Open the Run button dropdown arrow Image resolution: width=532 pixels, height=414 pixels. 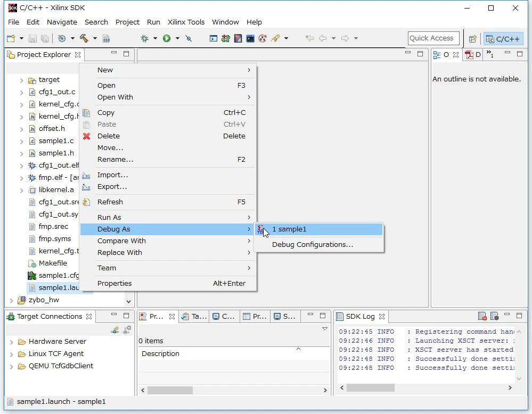pos(177,38)
